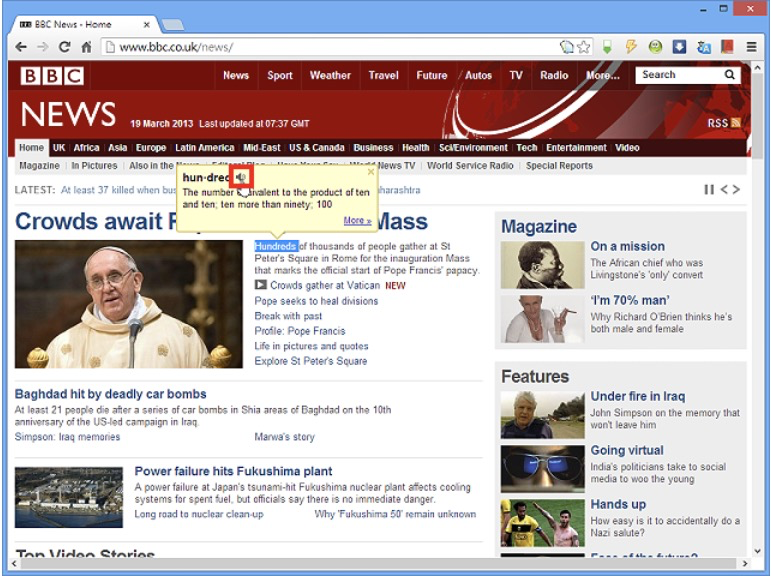Open Marwa's story link
Screen dimensions: 772x578
[285, 437]
